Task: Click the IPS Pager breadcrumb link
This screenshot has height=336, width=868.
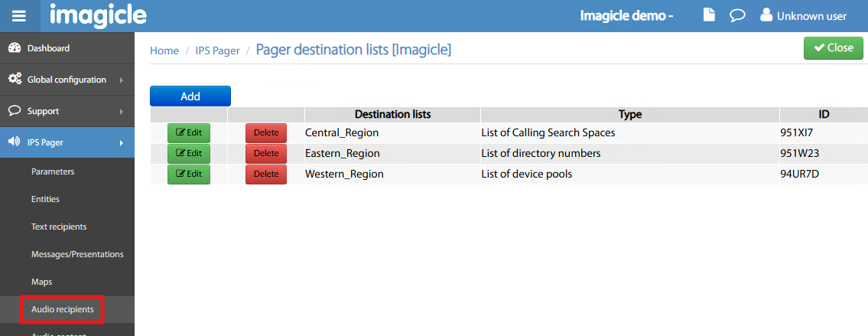Action: click(x=217, y=51)
